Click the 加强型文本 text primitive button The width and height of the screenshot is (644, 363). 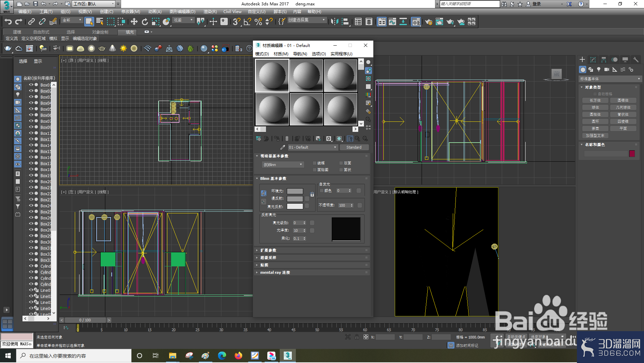click(x=595, y=136)
